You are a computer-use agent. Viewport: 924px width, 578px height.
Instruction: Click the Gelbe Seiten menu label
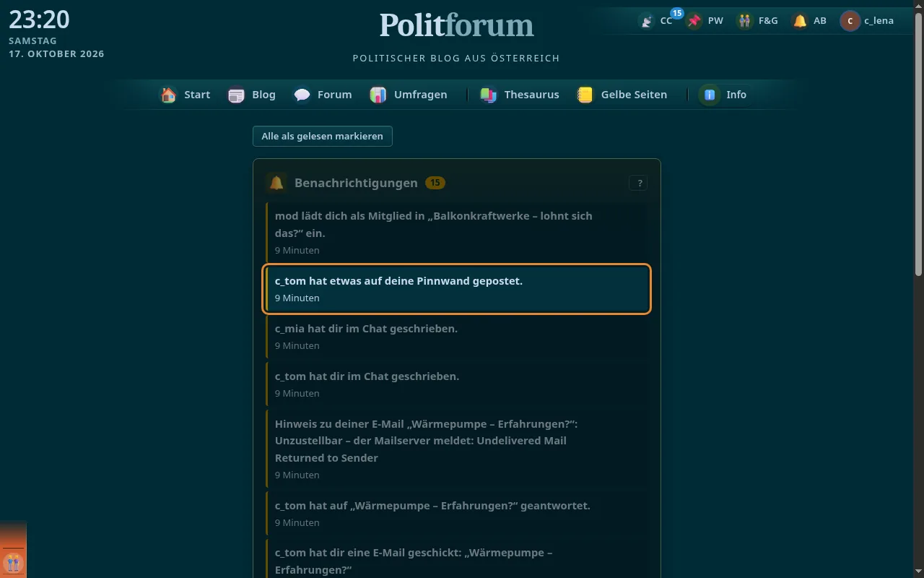click(x=634, y=95)
